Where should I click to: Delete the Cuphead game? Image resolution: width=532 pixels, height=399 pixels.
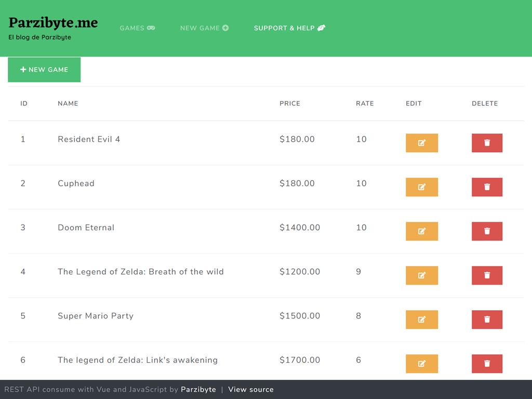tap(487, 187)
